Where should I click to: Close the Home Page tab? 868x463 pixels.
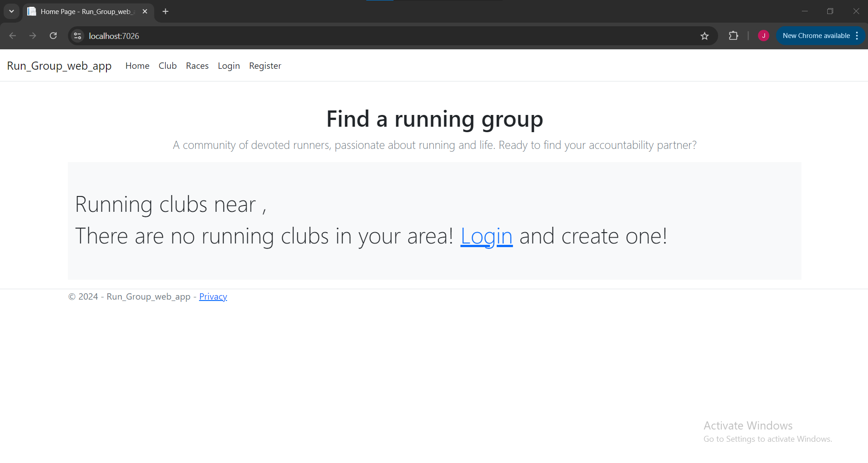coord(145,11)
